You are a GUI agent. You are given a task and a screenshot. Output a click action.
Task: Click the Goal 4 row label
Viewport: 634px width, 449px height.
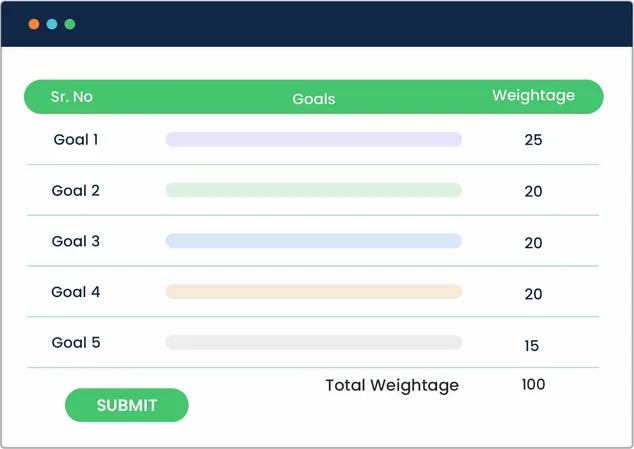coord(76,292)
